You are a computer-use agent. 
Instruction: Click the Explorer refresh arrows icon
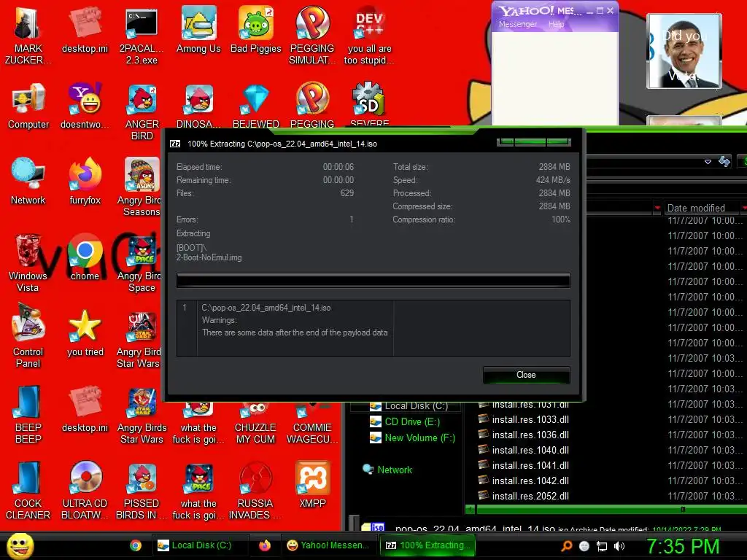point(724,161)
